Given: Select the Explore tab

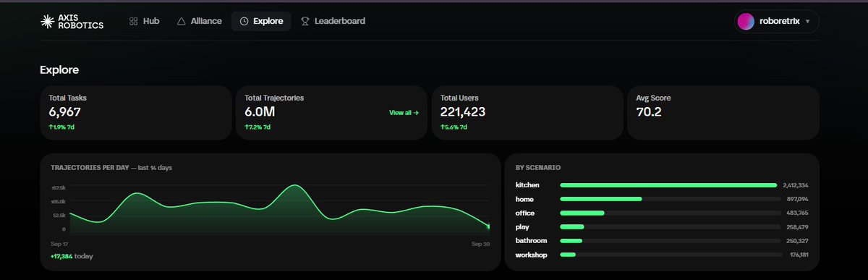Looking at the screenshot, I should point(261,21).
